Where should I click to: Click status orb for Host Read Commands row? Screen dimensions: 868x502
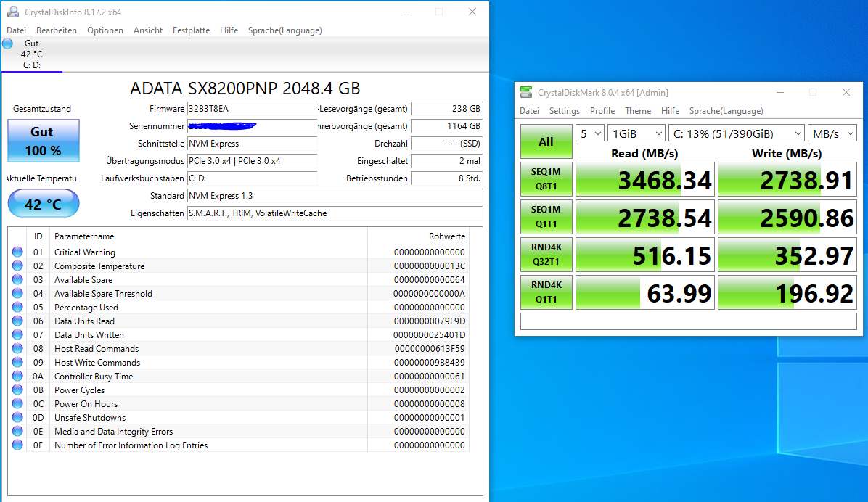tap(17, 349)
